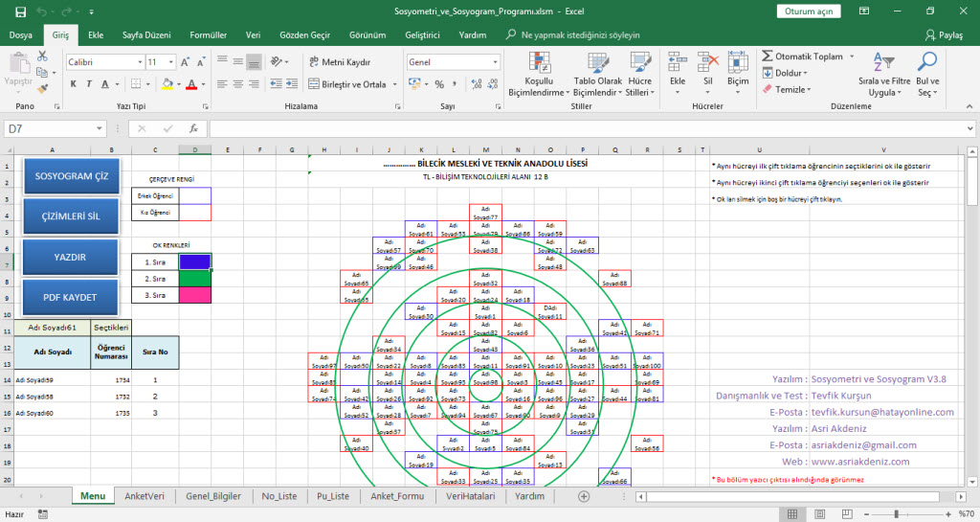980x522 pixels.
Task: Open the Geliştirici ribbon tab
Action: tap(422, 35)
